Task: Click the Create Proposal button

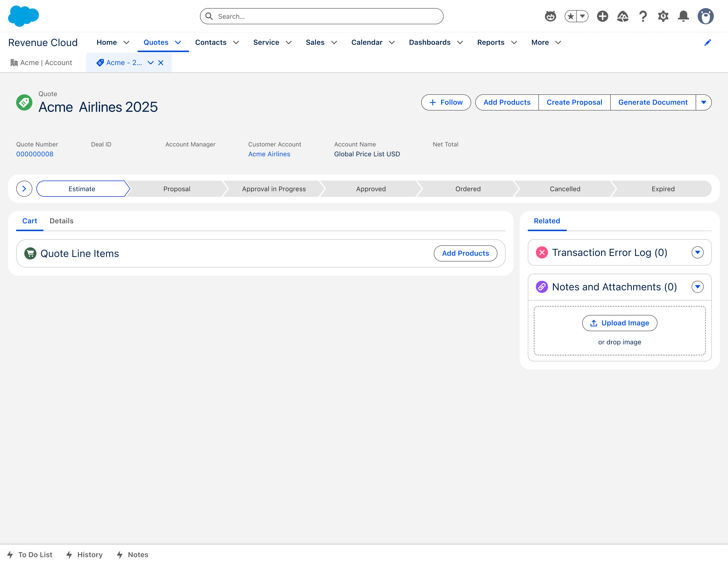Action: point(574,102)
